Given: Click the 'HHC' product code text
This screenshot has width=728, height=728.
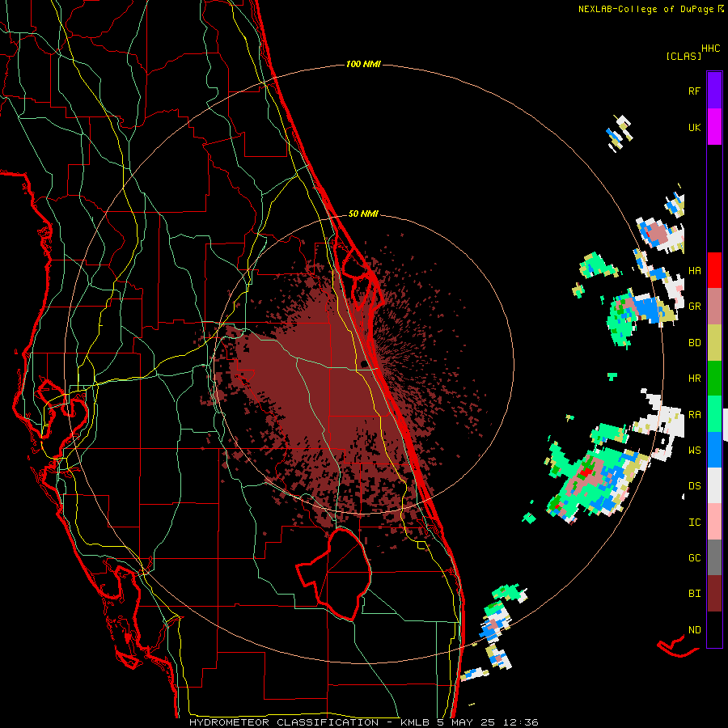Looking at the screenshot, I should [710, 49].
